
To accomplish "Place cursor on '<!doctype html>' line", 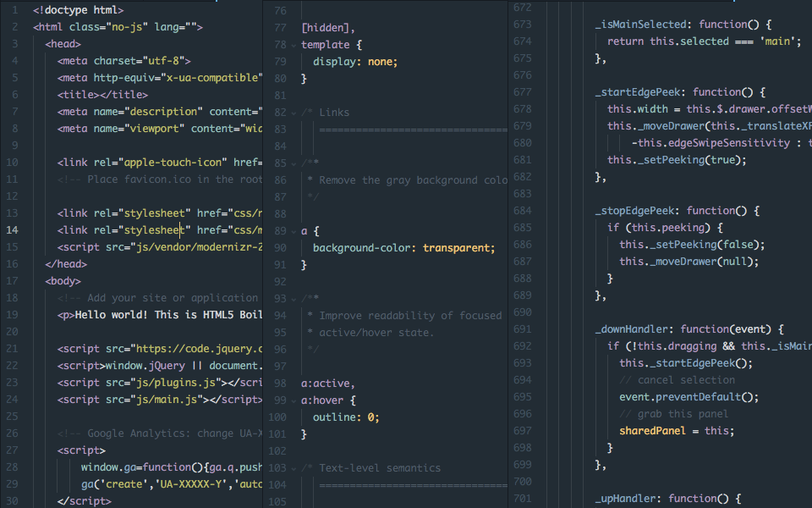I will point(78,10).
